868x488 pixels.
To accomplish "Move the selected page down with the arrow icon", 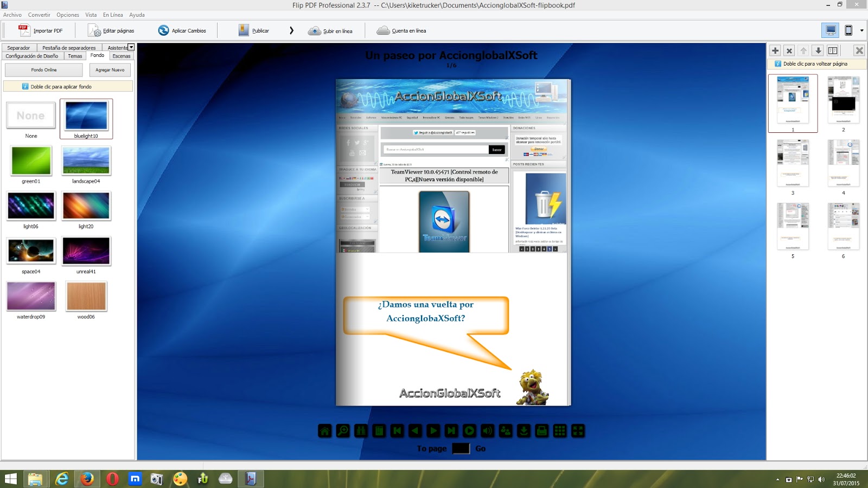I will [x=818, y=50].
